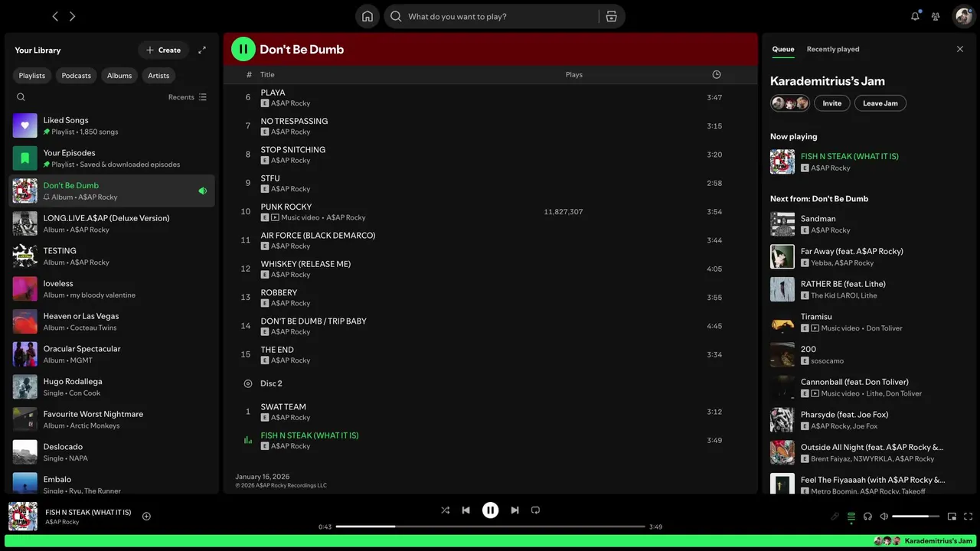Image resolution: width=980 pixels, height=551 pixels.
Task: Open the miniplayer
Action: coord(952,517)
